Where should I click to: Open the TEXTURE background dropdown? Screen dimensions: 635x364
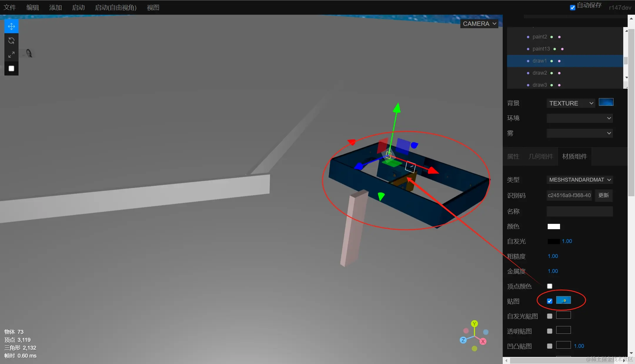click(x=571, y=103)
